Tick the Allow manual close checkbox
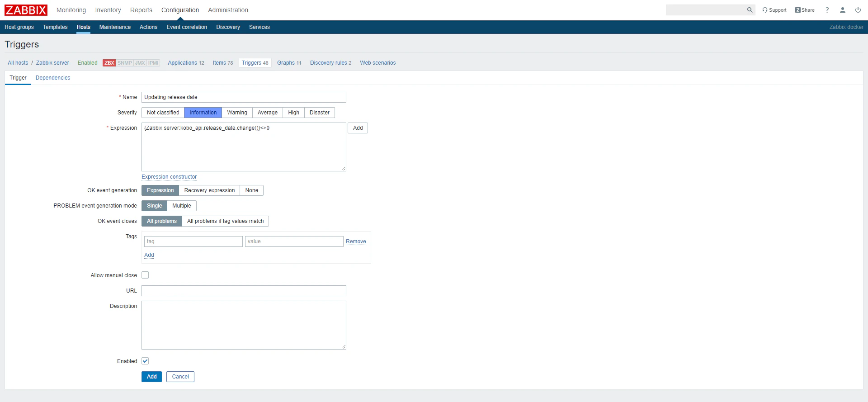This screenshot has height=402, width=868. tap(145, 275)
